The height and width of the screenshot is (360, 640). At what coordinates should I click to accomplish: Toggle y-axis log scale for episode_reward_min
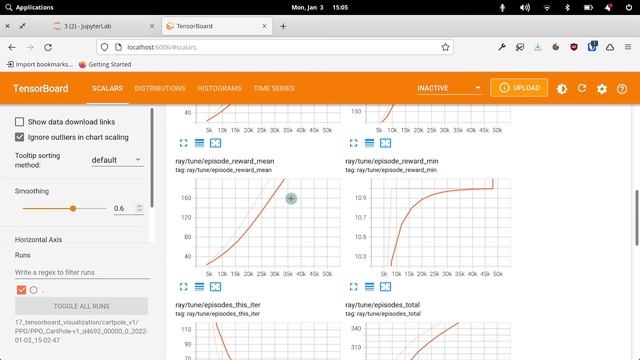[369, 287]
